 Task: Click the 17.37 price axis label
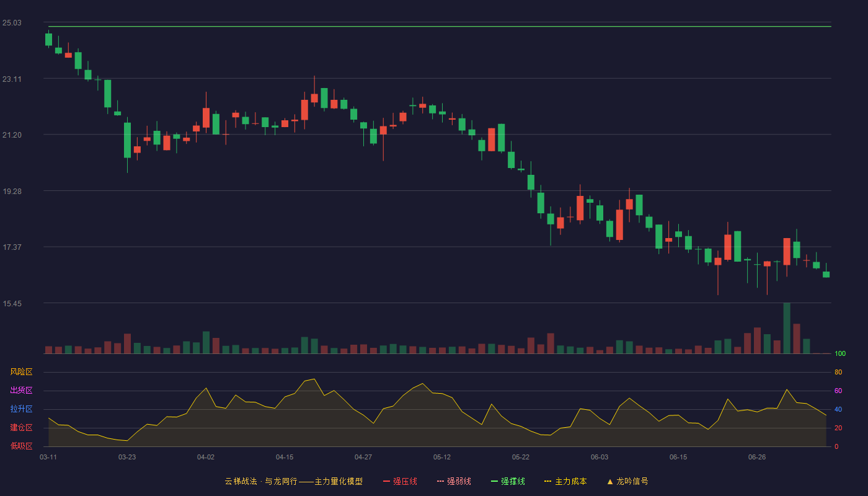(x=12, y=247)
